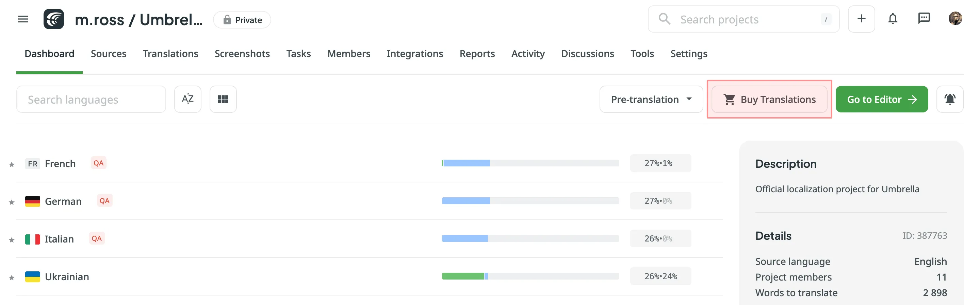Switch to grid view layout
This screenshot has width=980, height=305.
pyautogui.click(x=223, y=99)
